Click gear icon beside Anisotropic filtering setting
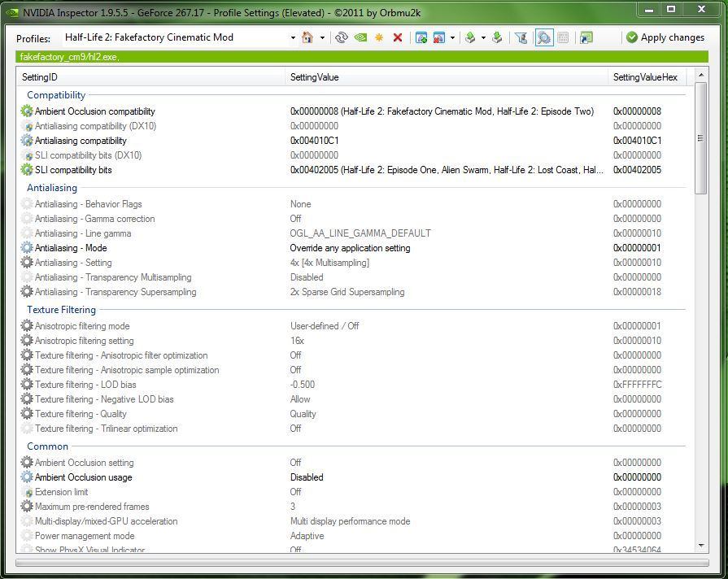728x579 pixels. pos(27,341)
